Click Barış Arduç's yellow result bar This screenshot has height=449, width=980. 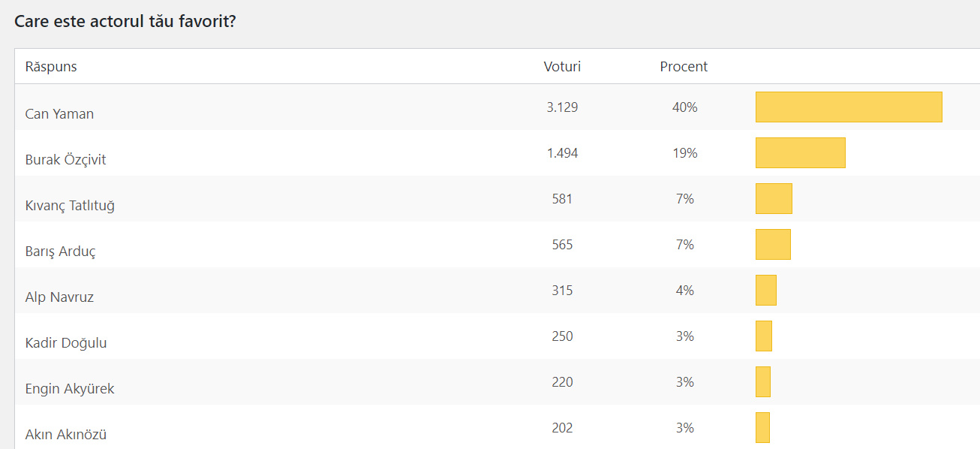773,244
